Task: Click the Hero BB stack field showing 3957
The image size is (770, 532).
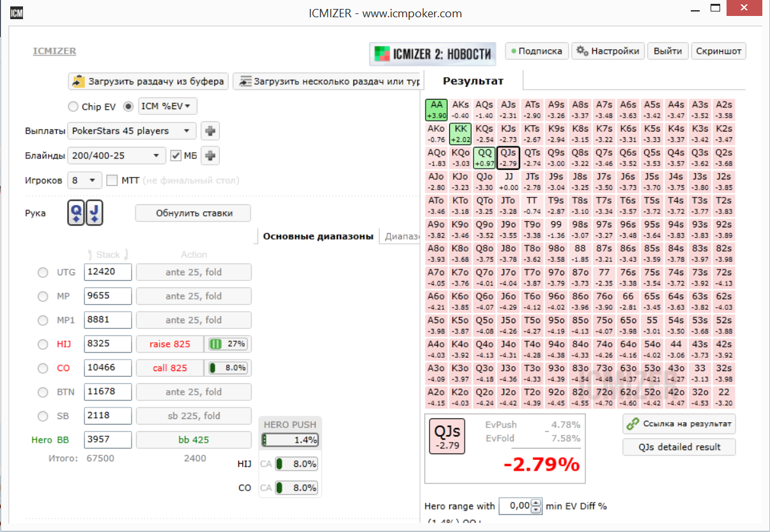Action: (108, 440)
